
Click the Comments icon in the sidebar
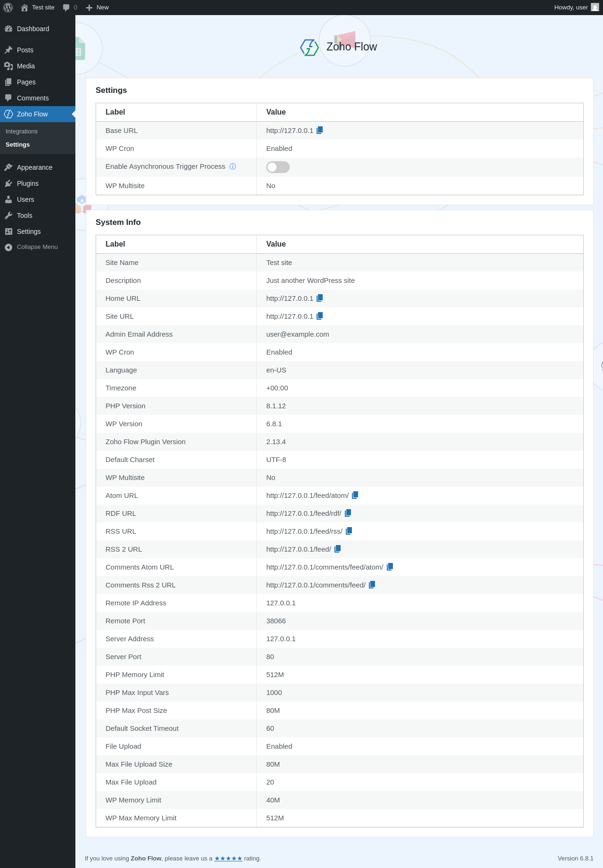(8, 98)
